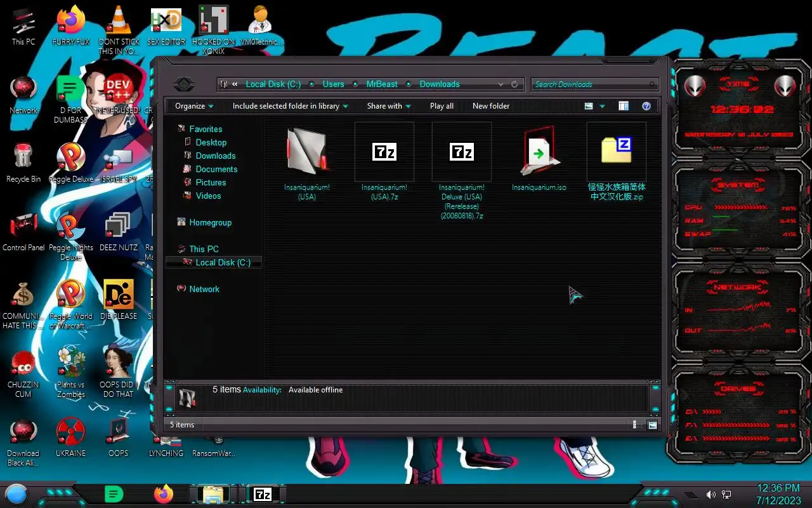Open the Control Panel desktop icon
Viewport: 812px width, 508px height.
pyautogui.click(x=23, y=232)
